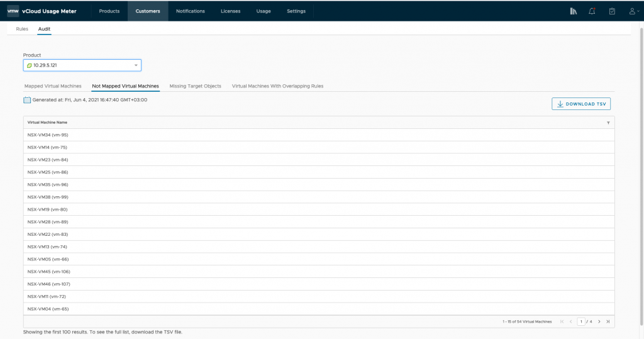Select row NSX-VM13 (vm-74)

click(319, 247)
